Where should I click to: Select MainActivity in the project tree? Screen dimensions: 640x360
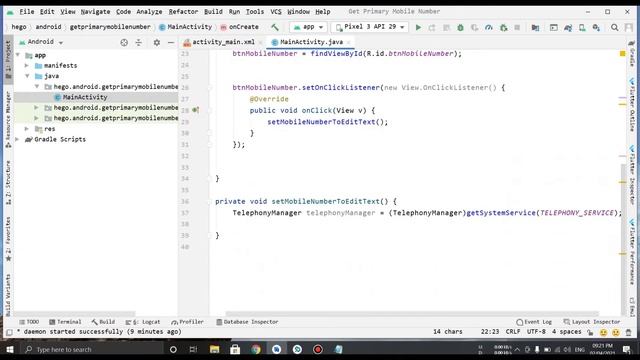coord(85,97)
